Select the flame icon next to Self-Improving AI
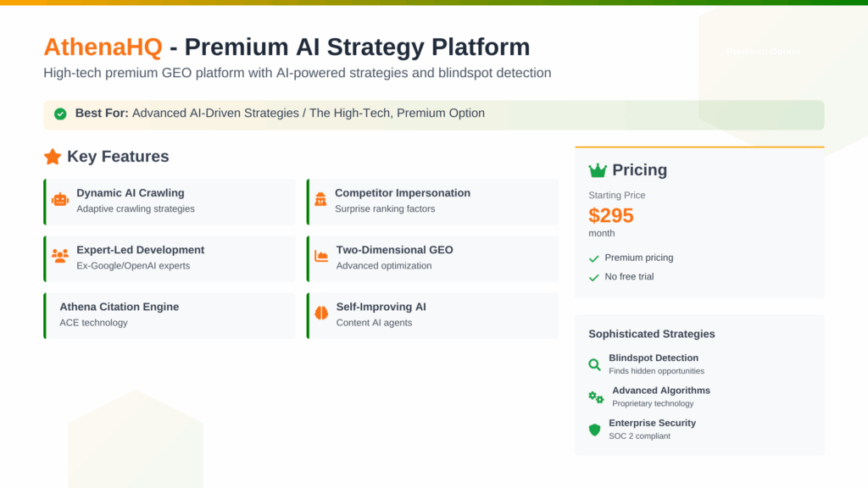Screen dimensions: 868x488 321,313
